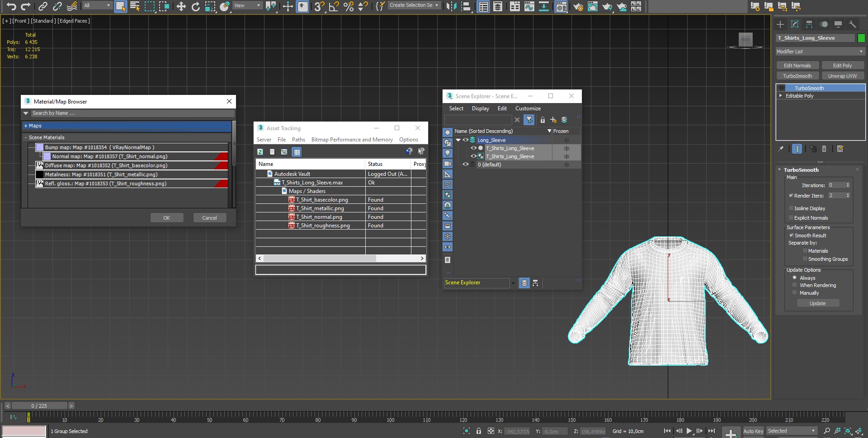
Task: Enable Isoline Display checkbox
Action: 791,208
